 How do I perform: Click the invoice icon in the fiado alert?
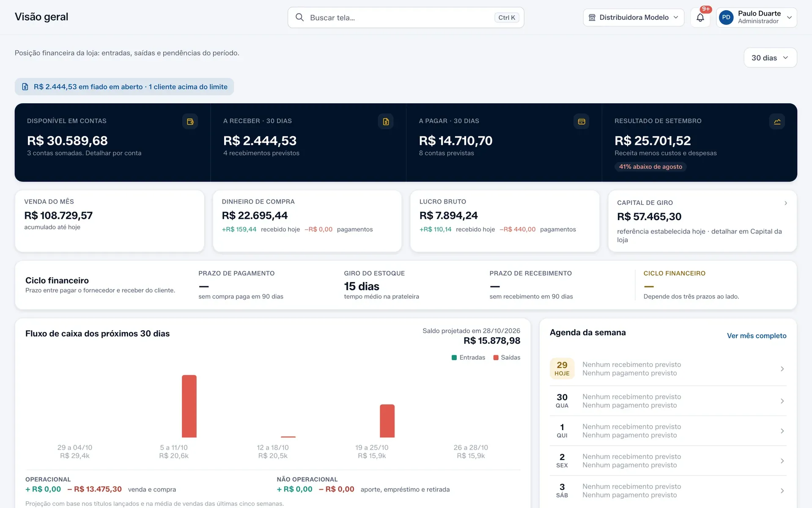25,87
